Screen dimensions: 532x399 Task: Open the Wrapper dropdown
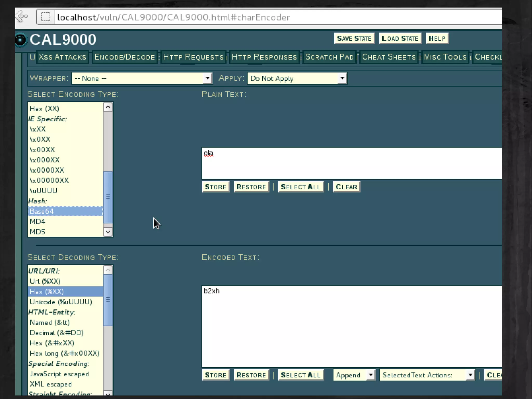[142, 78]
